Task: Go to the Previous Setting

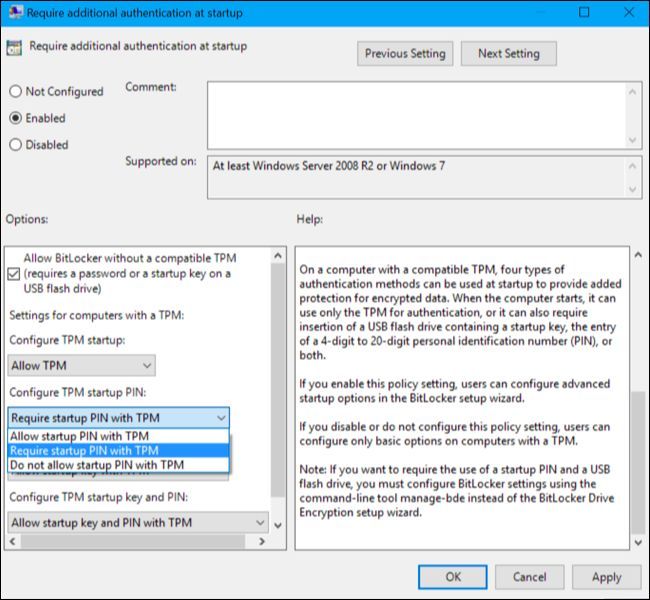Action: [405, 54]
